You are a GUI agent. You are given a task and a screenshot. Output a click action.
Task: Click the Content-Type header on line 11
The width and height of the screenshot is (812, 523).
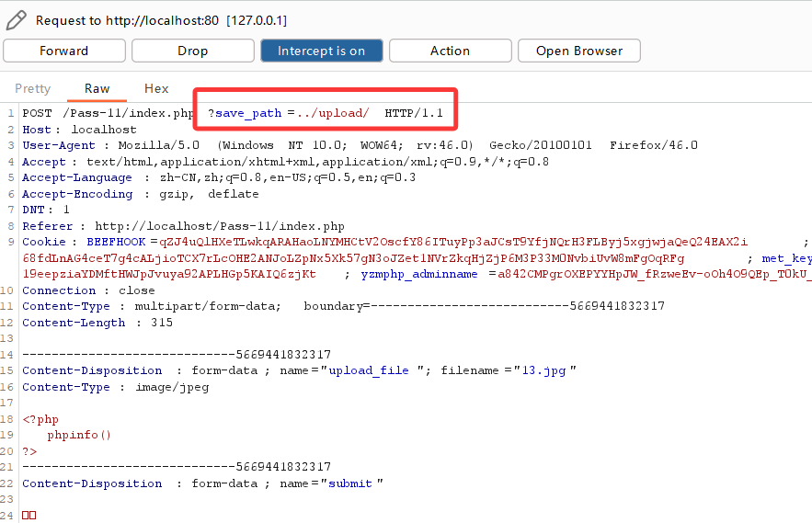point(66,307)
